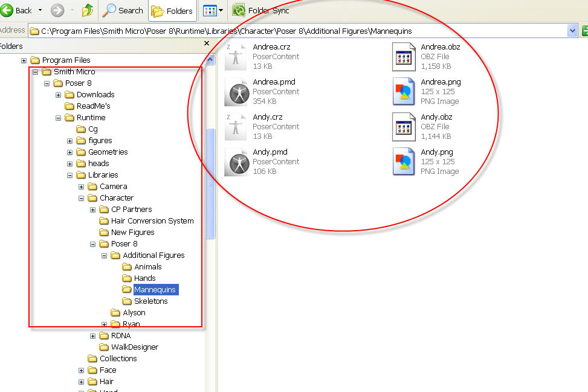
Task: Collapse the Additional Figures node
Action: pos(105,255)
